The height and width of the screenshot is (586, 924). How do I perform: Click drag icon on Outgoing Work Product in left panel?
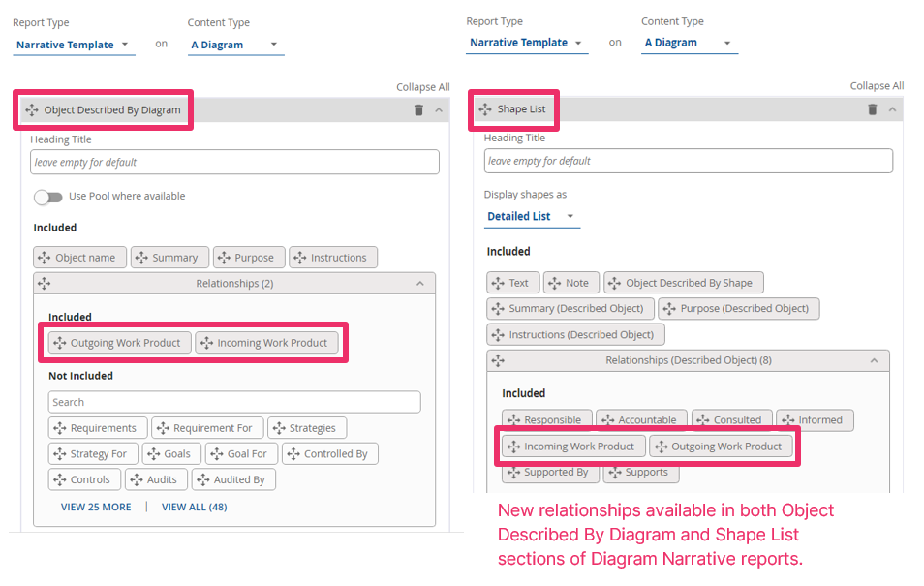[59, 343]
